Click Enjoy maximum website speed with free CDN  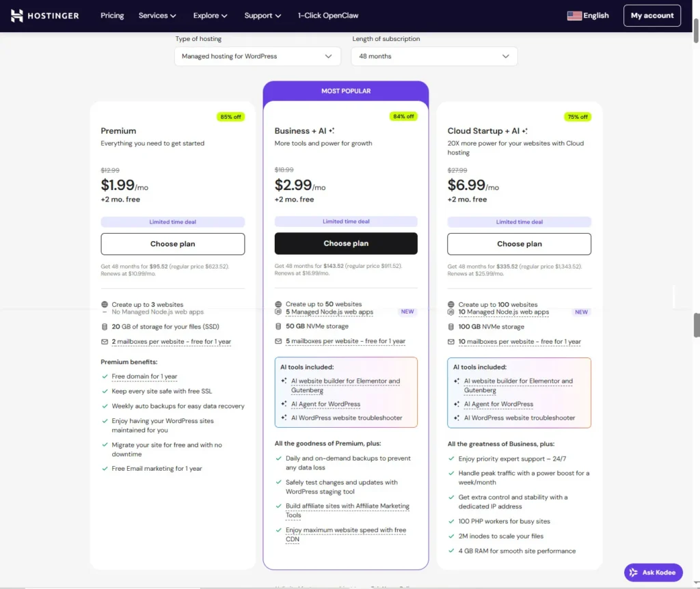(346, 534)
